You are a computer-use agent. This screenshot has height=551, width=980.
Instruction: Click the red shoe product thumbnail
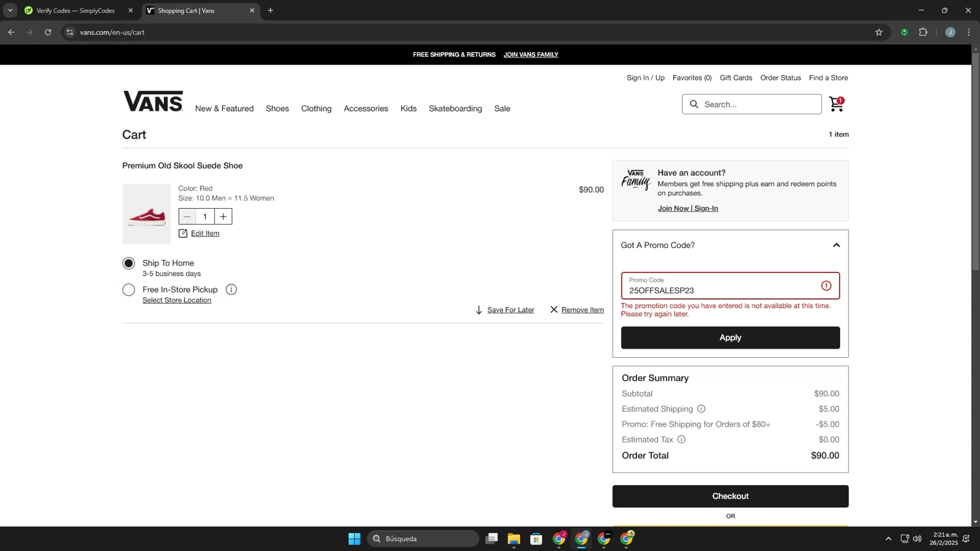coord(146,214)
